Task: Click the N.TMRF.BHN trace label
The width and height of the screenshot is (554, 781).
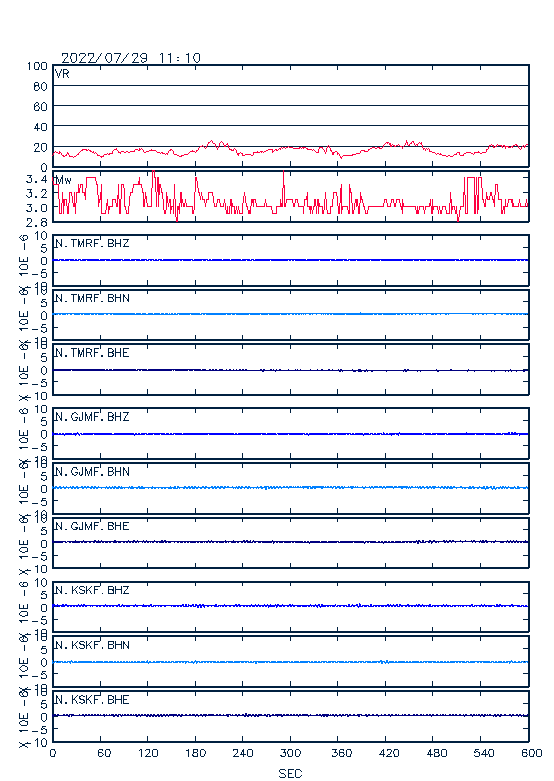Action: pyautogui.click(x=92, y=298)
